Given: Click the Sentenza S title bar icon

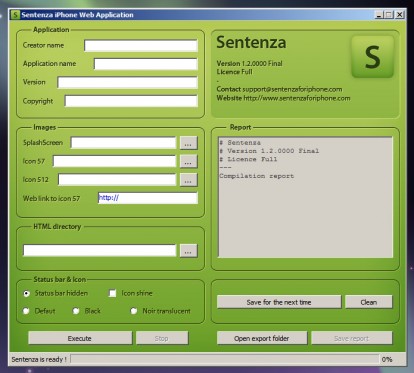Looking at the screenshot, I should [15, 15].
